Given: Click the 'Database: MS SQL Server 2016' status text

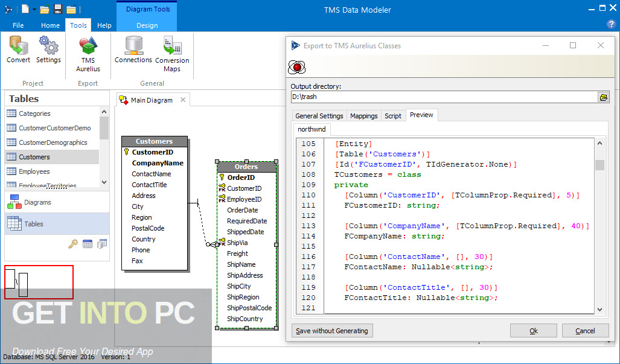Looking at the screenshot, I should [49, 357].
